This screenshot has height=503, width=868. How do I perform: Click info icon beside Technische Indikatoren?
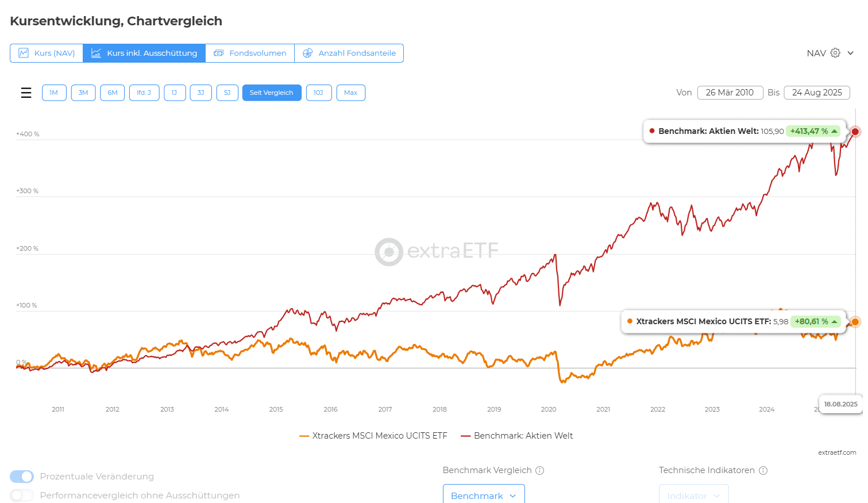click(763, 470)
